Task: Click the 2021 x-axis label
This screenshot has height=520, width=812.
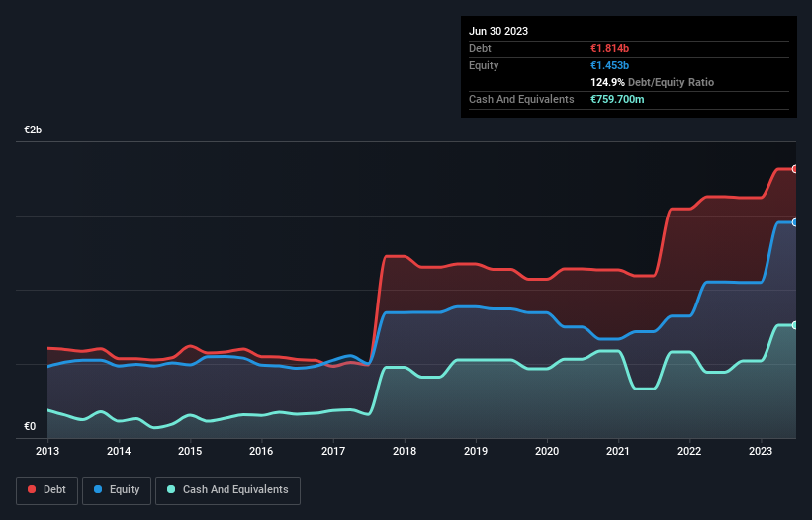Action: [x=618, y=451]
